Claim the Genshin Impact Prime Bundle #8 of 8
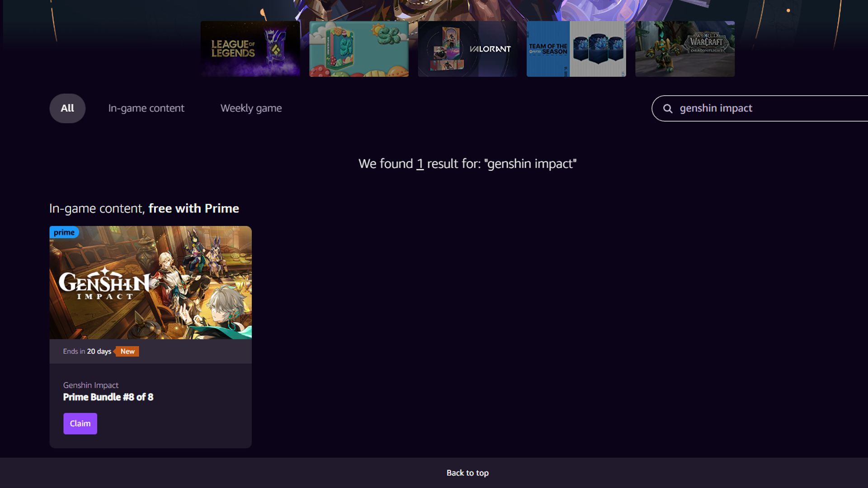The image size is (868, 488). [80, 423]
